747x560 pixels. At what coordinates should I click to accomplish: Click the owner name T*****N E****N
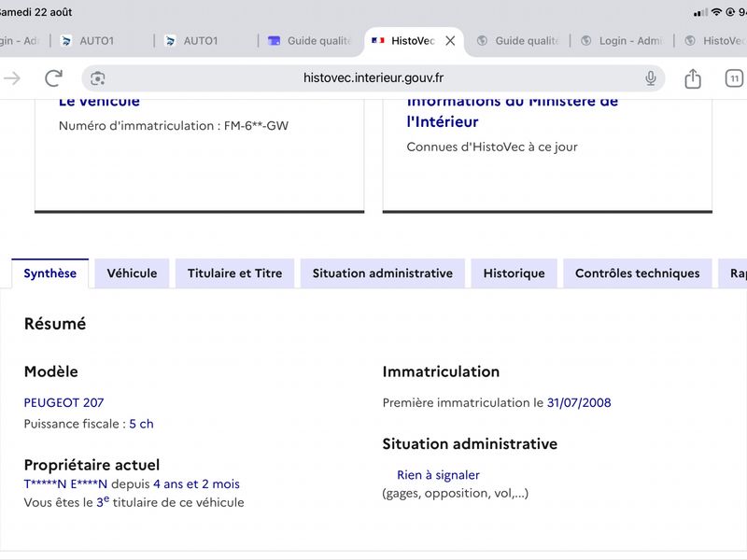[x=65, y=483]
